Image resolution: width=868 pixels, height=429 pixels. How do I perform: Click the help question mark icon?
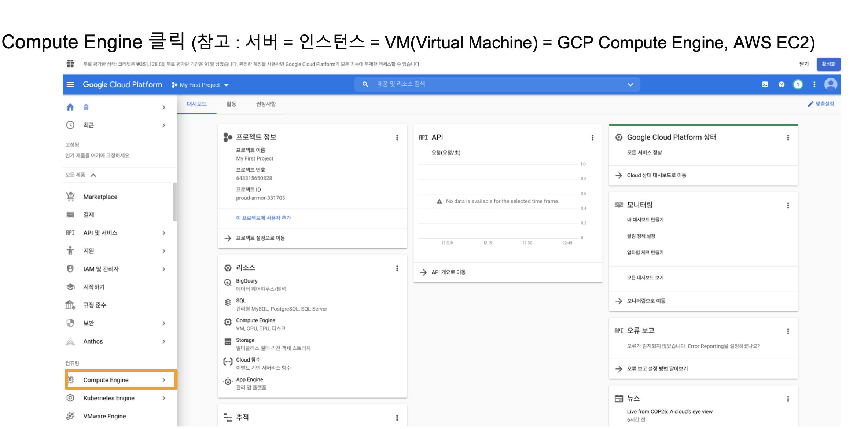click(x=781, y=85)
